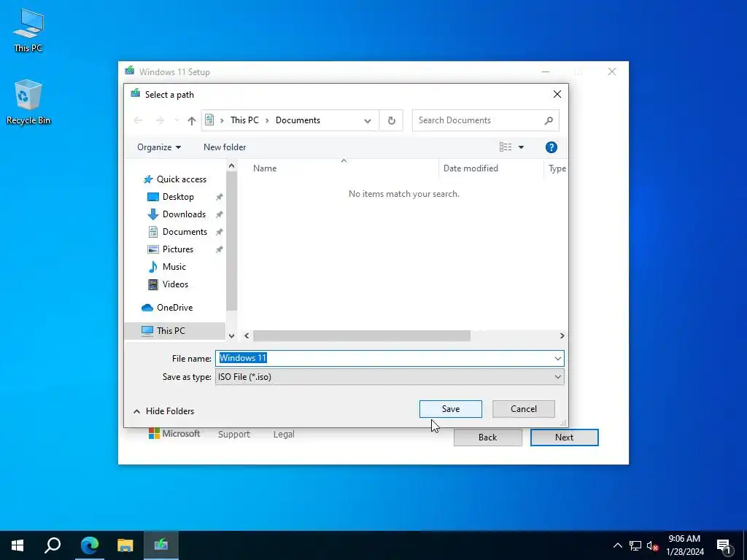Open This PC desktop icon
This screenshot has width=747, height=560.
point(28,30)
